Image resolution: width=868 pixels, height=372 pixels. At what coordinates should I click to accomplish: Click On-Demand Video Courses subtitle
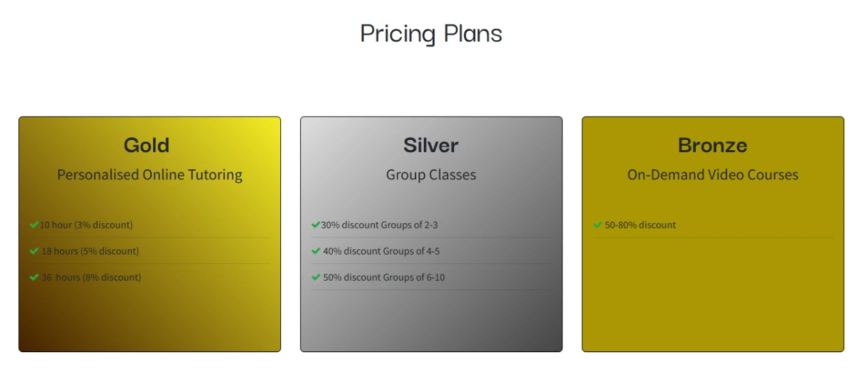click(712, 175)
